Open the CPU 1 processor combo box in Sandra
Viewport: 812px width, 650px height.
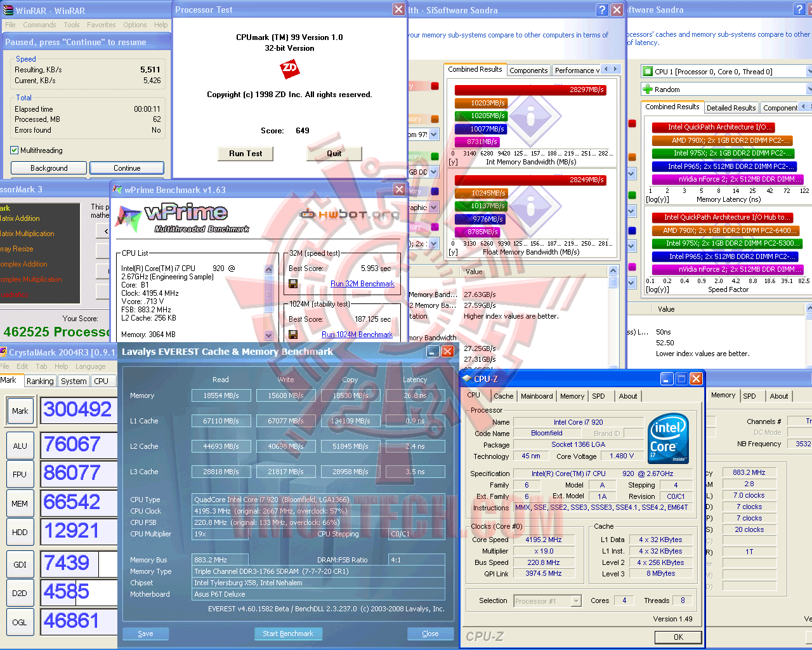(726, 72)
